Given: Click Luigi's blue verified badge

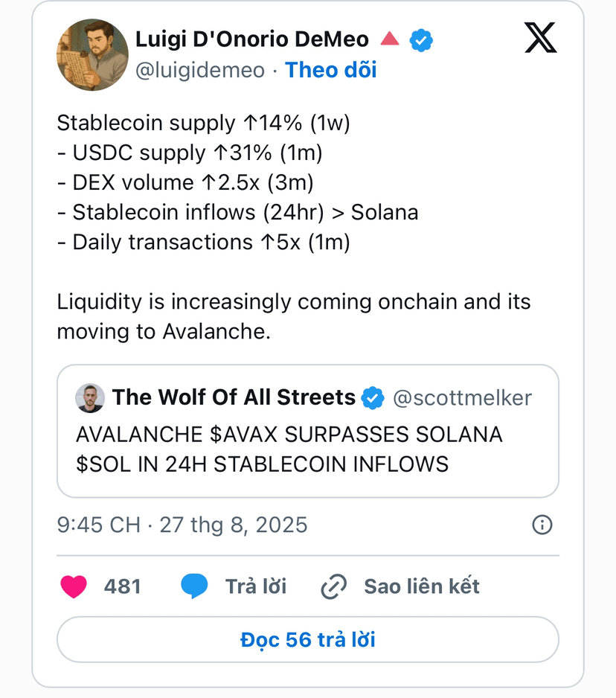Looking at the screenshot, I should click(x=421, y=40).
